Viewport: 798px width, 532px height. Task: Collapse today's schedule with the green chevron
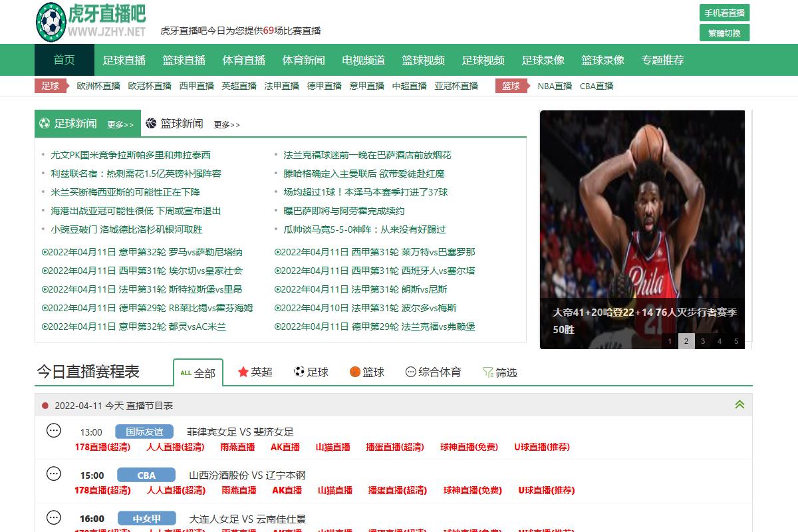[x=739, y=404]
